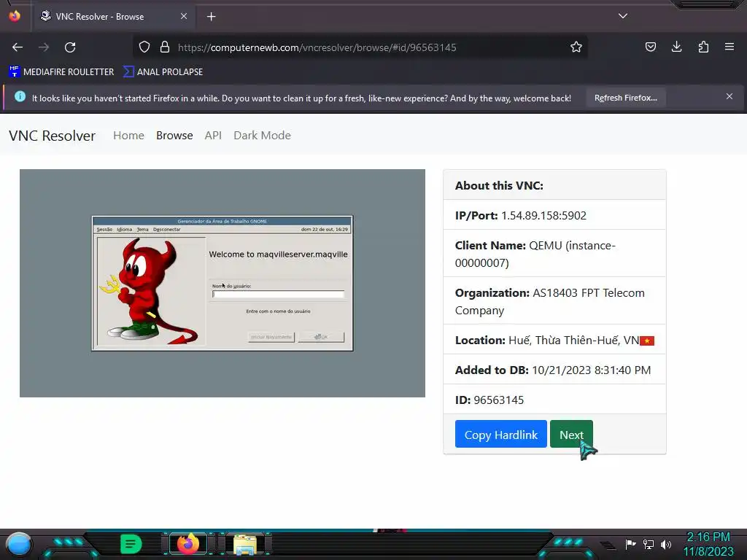Dismiss the Firefox refresh notification bar
Image resolution: width=747 pixels, height=560 pixels.
(x=729, y=97)
